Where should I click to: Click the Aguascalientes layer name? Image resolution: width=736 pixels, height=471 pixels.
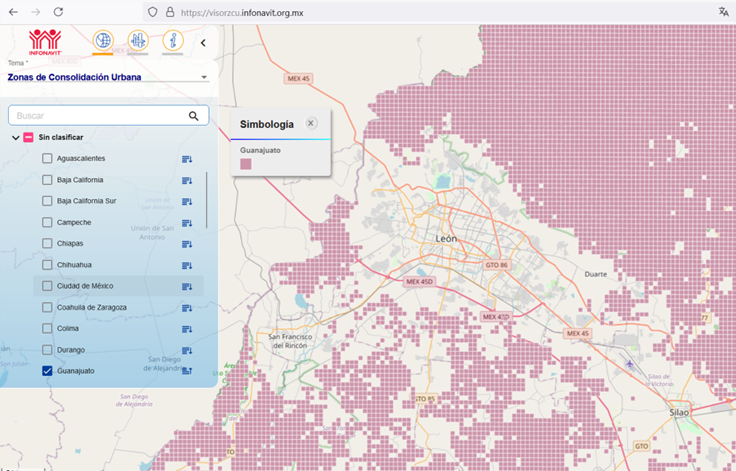pos(81,159)
